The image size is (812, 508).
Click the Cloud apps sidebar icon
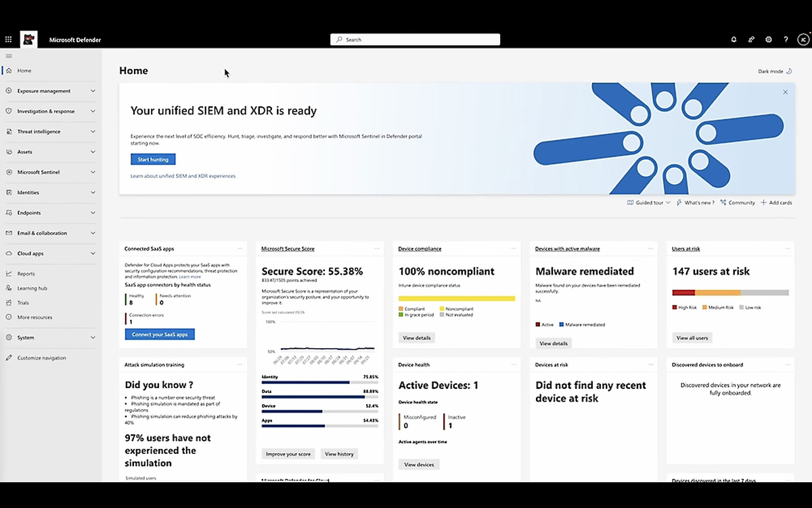(9, 253)
